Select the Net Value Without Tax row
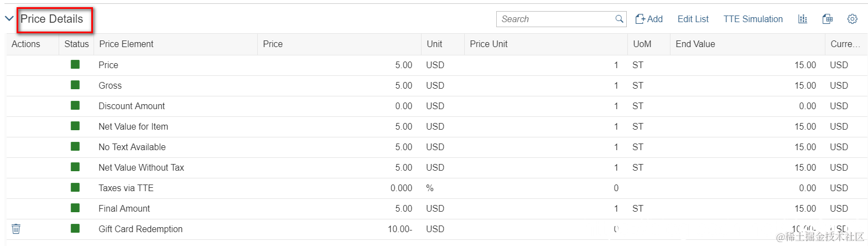 tap(141, 167)
